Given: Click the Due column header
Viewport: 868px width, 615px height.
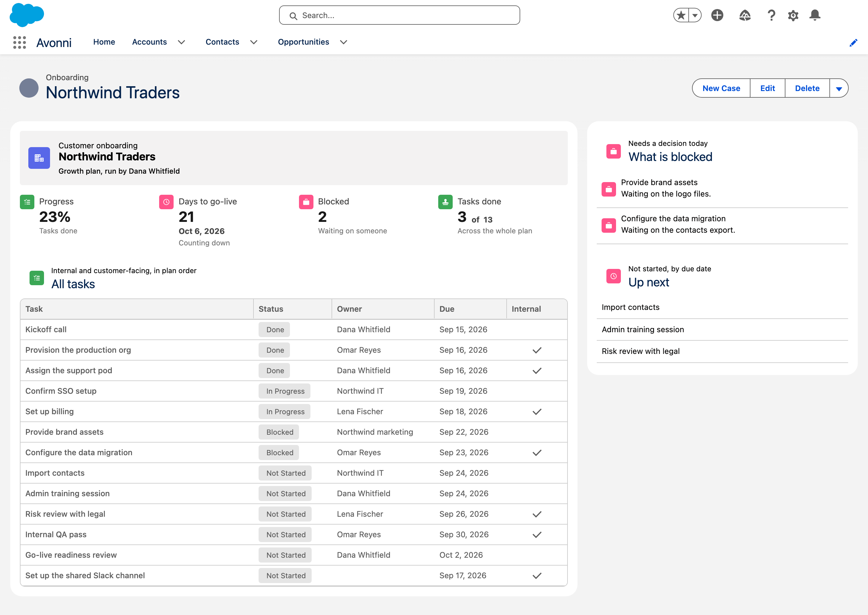Looking at the screenshot, I should click(x=470, y=309).
